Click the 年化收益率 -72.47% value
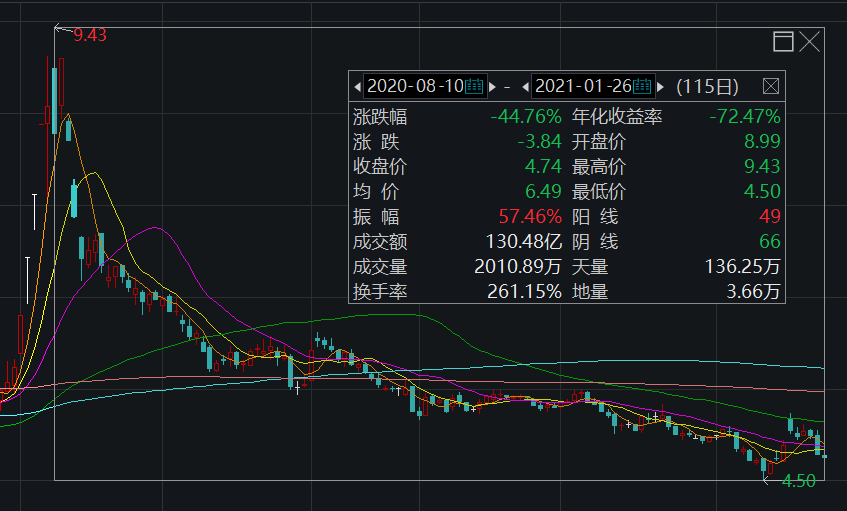 pos(744,117)
